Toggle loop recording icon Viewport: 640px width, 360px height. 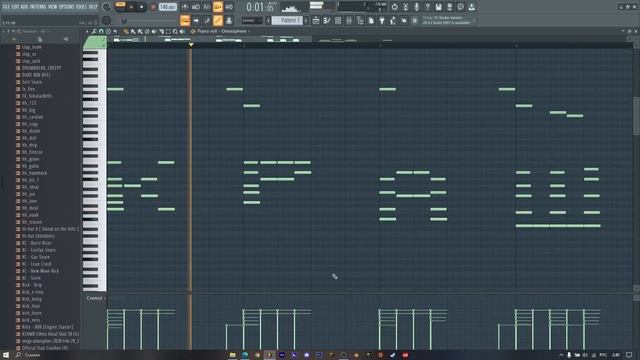[229, 7]
